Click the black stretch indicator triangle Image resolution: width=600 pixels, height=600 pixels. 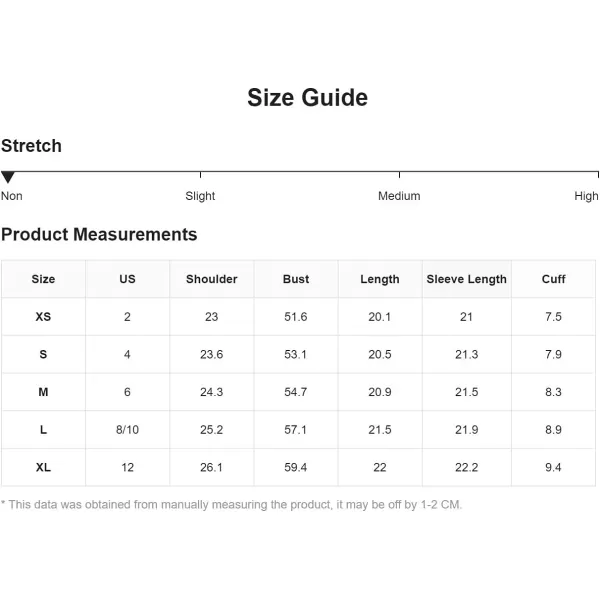click(x=8, y=177)
